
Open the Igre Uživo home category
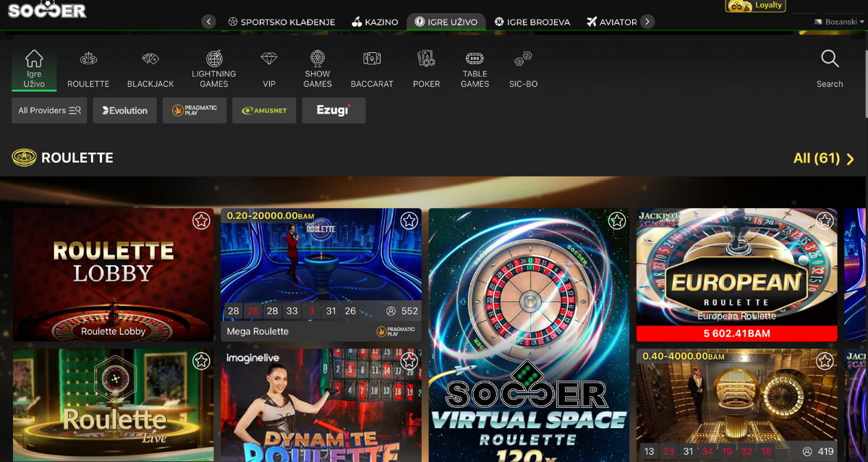click(x=34, y=69)
